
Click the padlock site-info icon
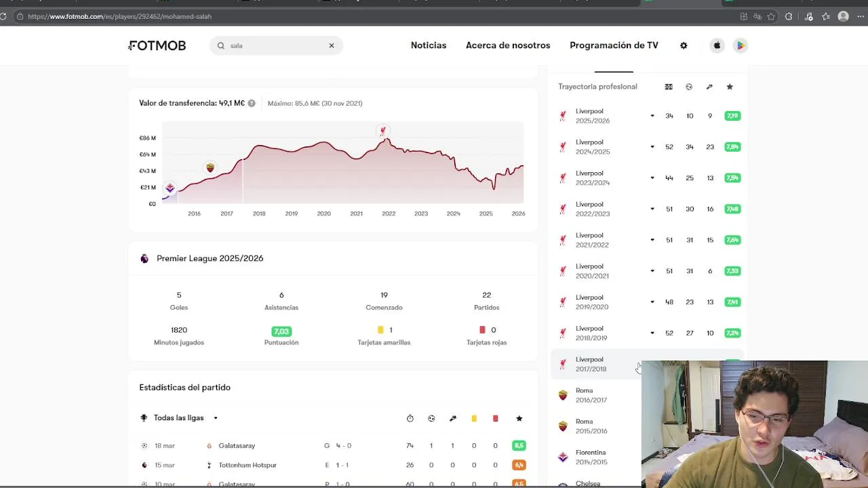click(20, 16)
